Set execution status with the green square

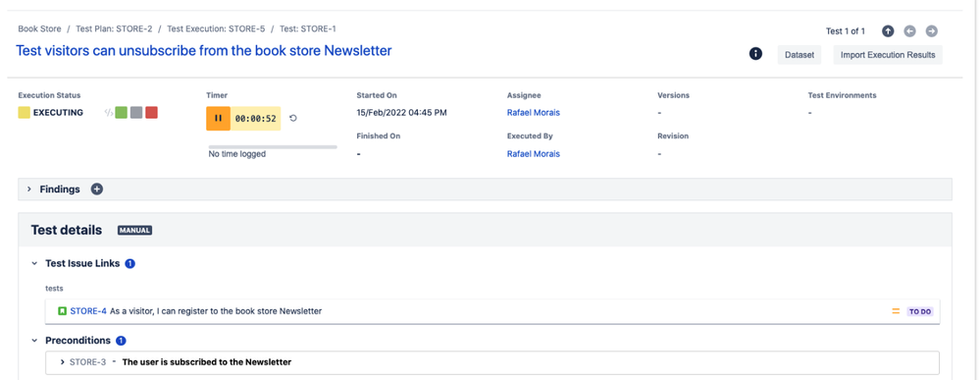coord(122,113)
